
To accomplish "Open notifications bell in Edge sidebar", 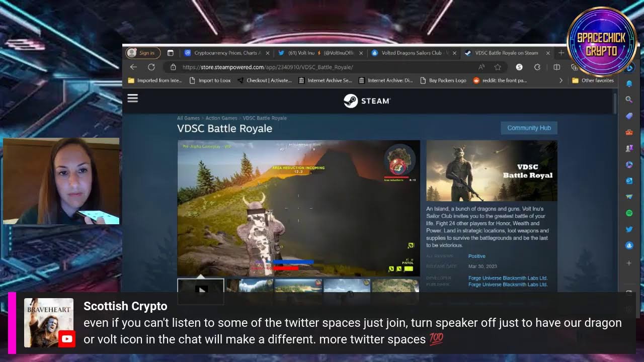I will [x=629, y=83].
